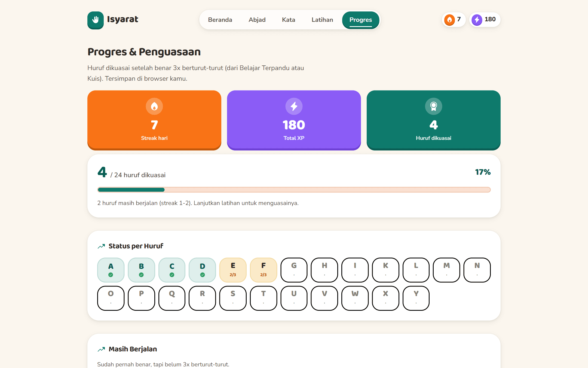588x368 pixels.
Task: Click the lightning icon on Total XP card
Action: pyautogui.click(x=294, y=106)
